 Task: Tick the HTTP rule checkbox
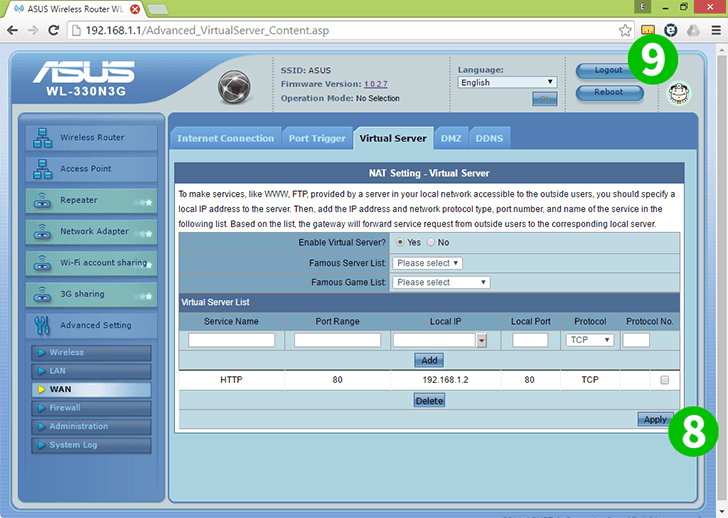tap(664, 380)
